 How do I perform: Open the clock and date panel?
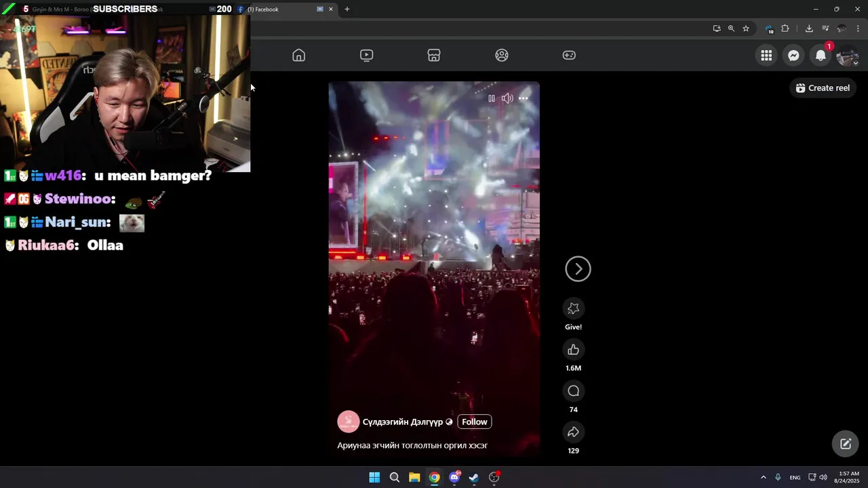(848, 477)
